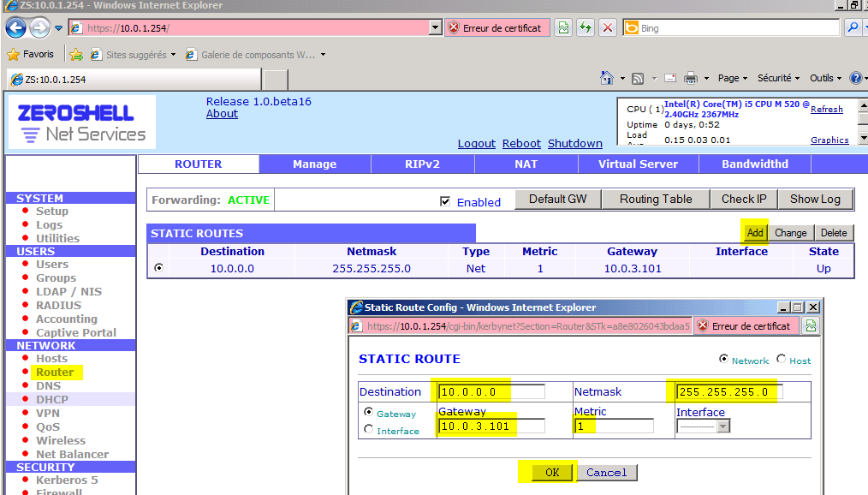868x495 pixels.
Task: Click the About link
Action: (x=222, y=114)
